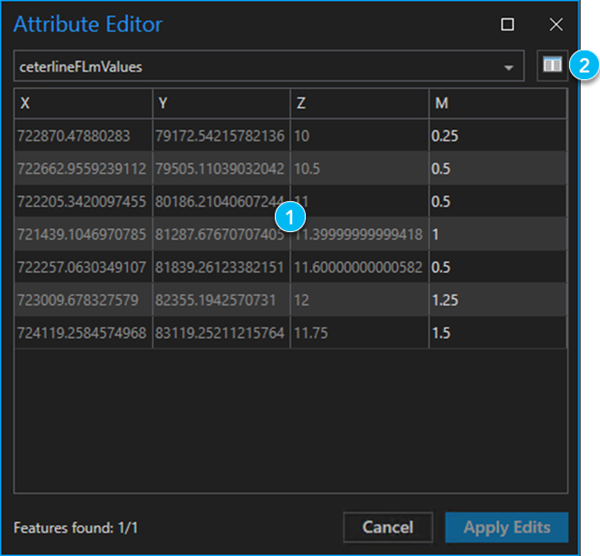Click the table view icon beside the dropdown
Image resolution: width=600 pixels, height=556 pixels.
[551, 65]
